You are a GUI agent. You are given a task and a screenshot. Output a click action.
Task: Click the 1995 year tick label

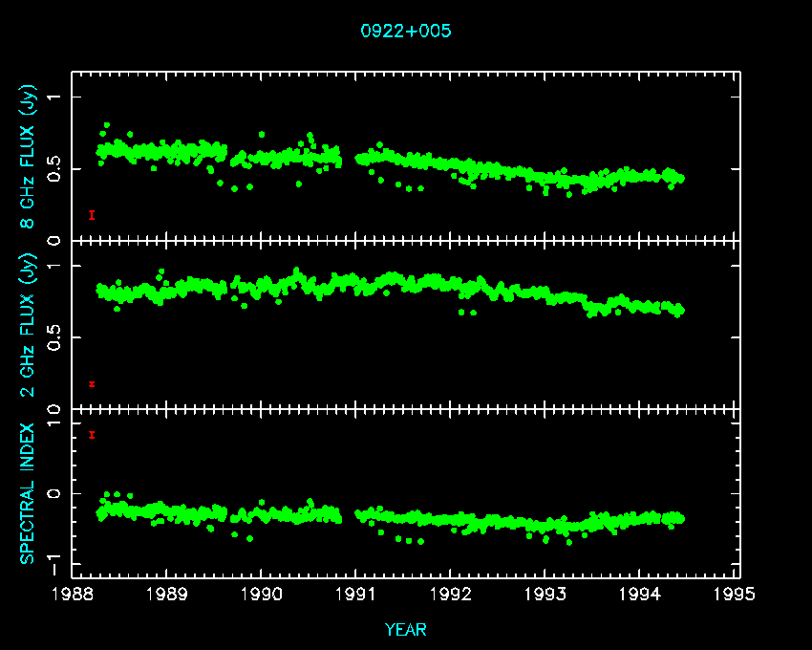pyautogui.click(x=735, y=595)
